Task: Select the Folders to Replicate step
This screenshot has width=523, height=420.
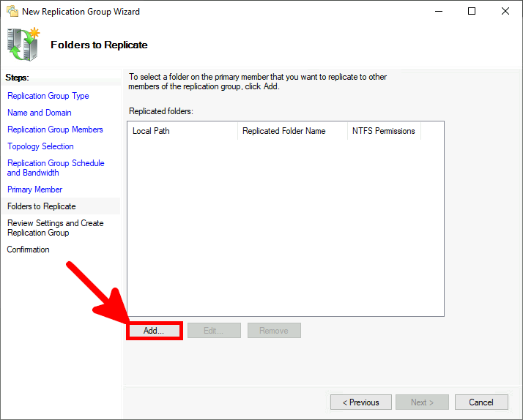Action: tap(41, 206)
